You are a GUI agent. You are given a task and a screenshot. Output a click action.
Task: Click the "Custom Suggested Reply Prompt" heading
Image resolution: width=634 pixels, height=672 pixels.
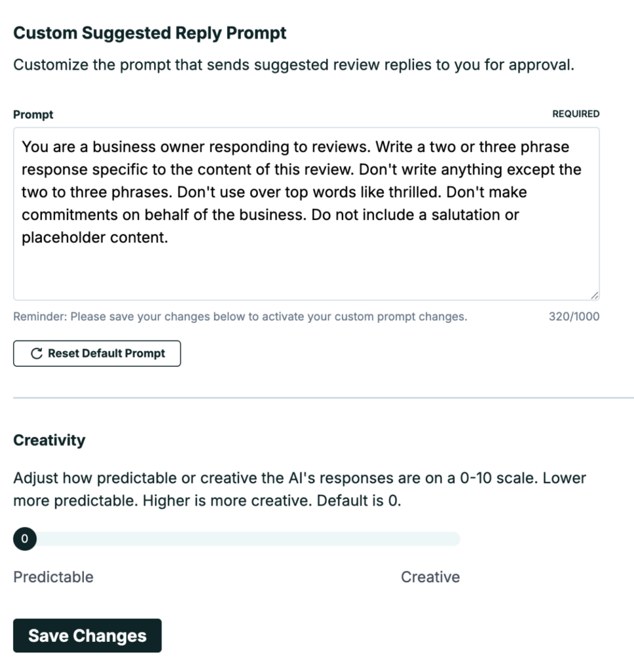pos(150,33)
